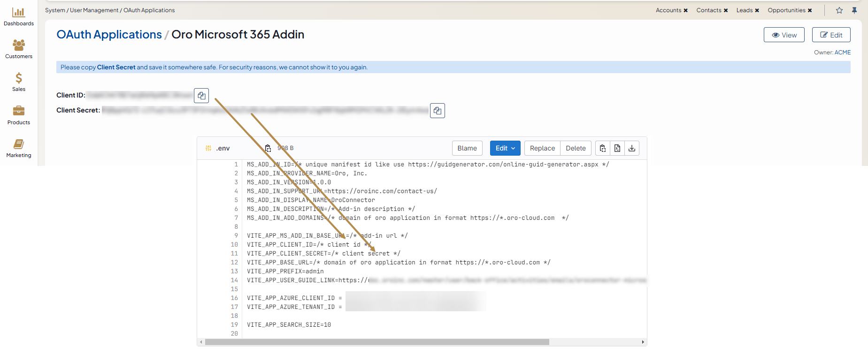Copy the .env file path
The width and height of the screenshot is (868, 353).
point(268,148)
